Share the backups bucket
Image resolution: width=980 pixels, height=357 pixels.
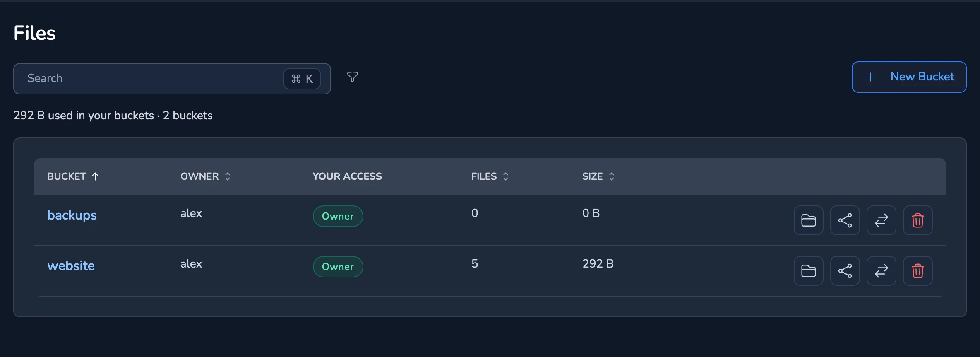coord(845,220)
